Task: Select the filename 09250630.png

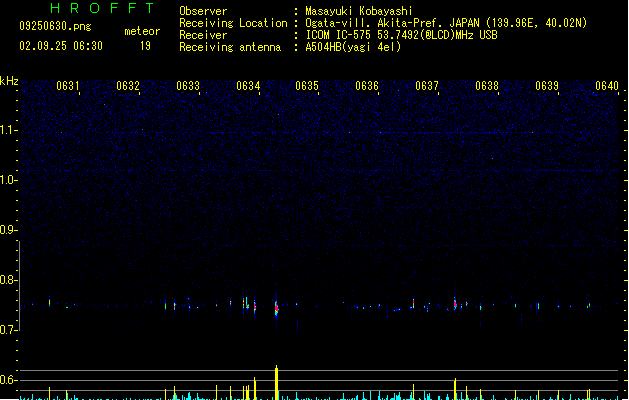Action: point(55,26)
